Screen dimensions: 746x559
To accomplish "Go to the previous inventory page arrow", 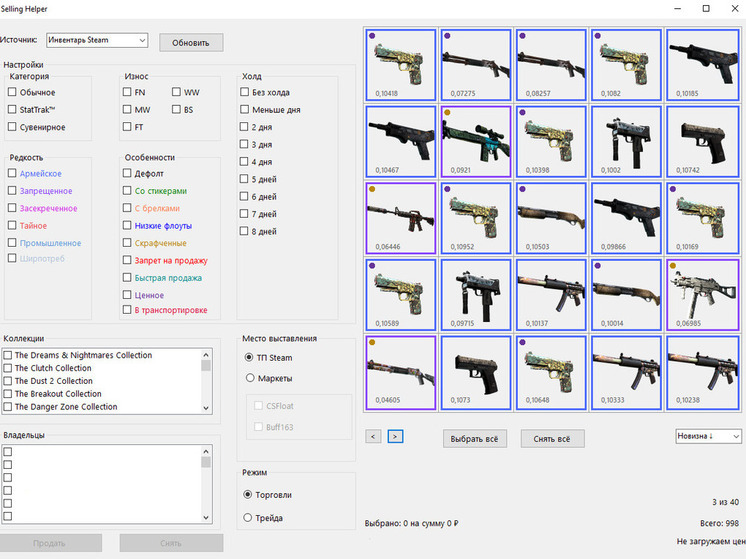I will 373,436.
